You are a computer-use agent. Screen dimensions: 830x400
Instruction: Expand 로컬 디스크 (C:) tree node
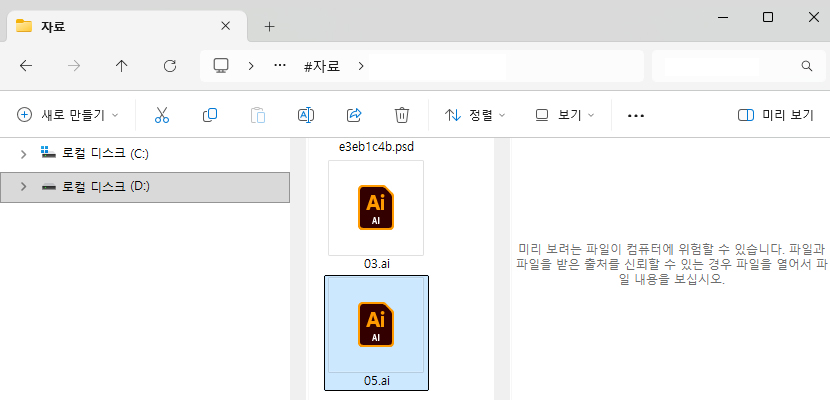tap(23, 154)
